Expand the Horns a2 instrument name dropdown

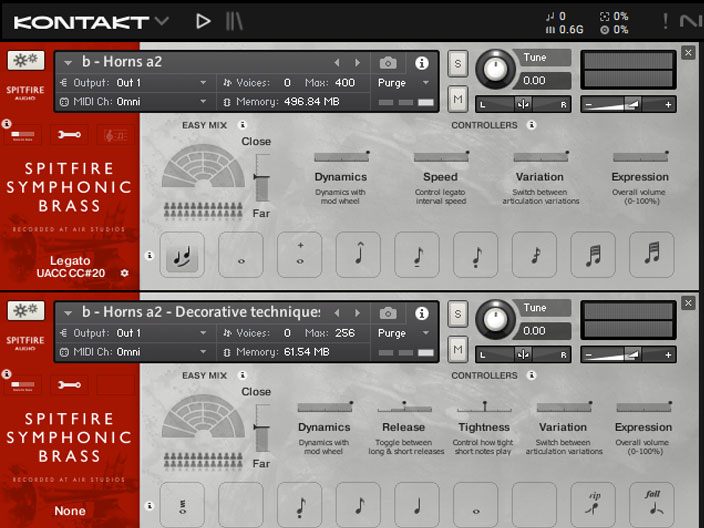pyautogui.click(x=68, y=63)
